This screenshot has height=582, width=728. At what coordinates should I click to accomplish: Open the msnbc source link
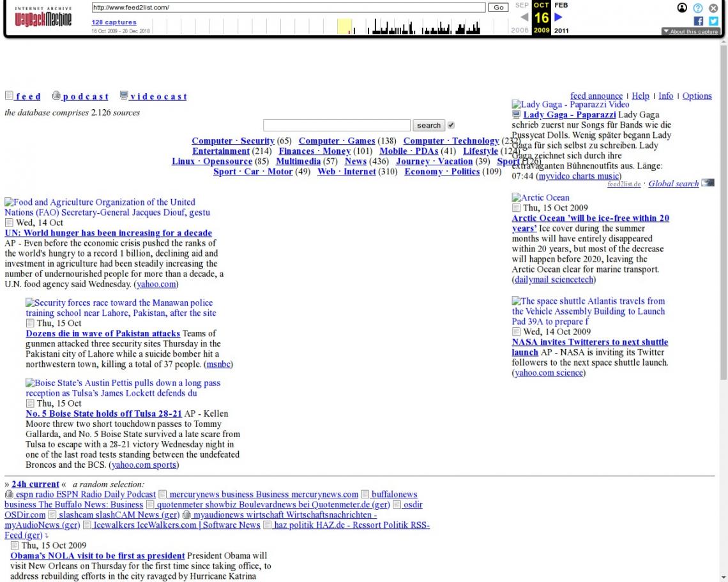(218, 364)
